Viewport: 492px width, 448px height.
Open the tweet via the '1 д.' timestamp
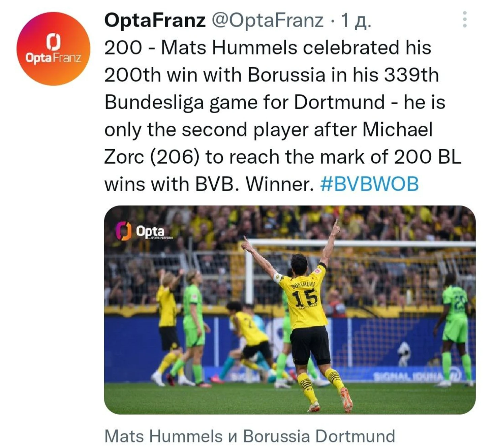click(x=356, y=20)
